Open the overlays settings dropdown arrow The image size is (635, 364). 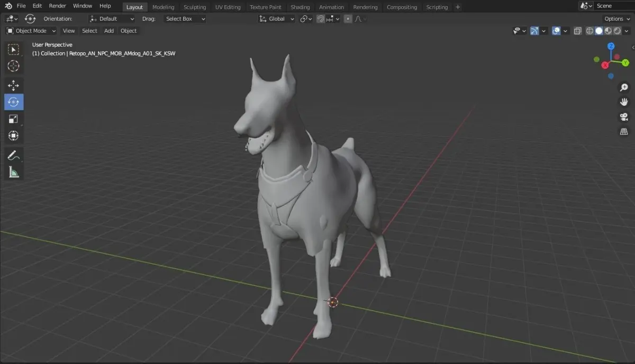566,31
